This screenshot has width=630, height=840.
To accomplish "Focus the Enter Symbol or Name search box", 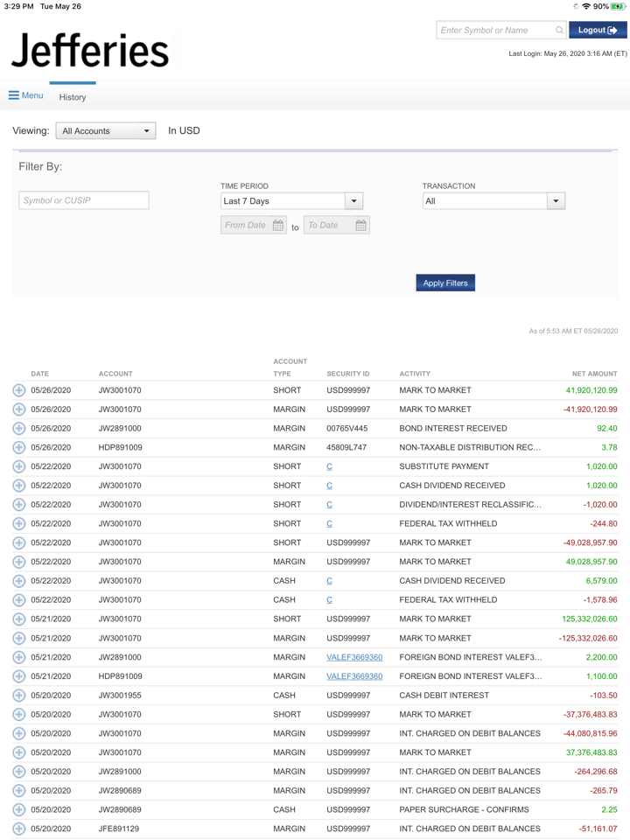I will pyautogui.click(x=494, y=31).
